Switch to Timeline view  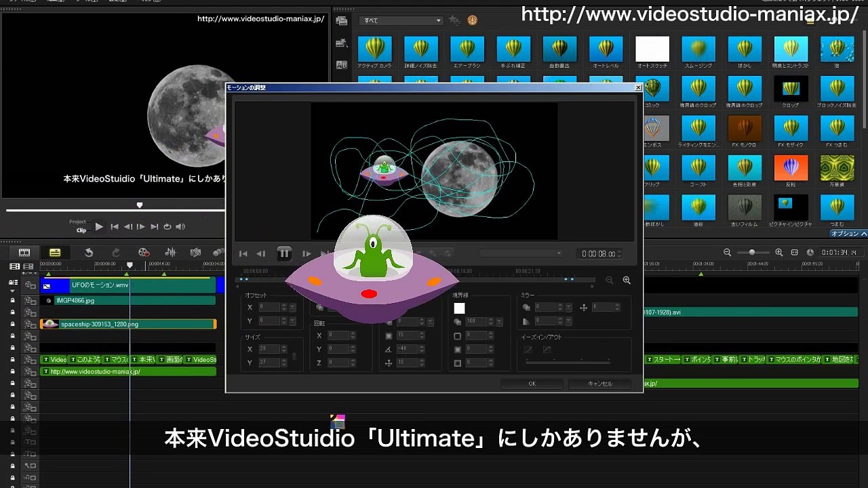coord(55,253)
